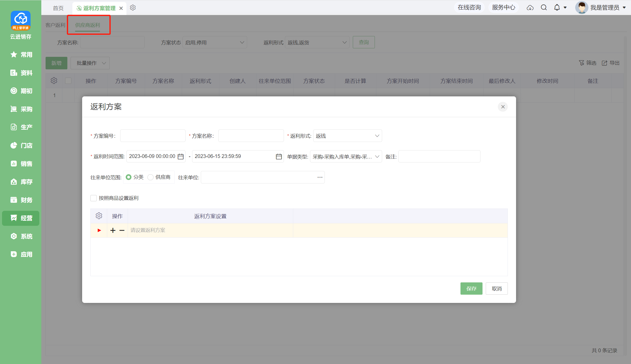The height and width of the screenshot is (364, 631).
Task: Open the 资料 sidebar menu
Action: coord(21,73)
